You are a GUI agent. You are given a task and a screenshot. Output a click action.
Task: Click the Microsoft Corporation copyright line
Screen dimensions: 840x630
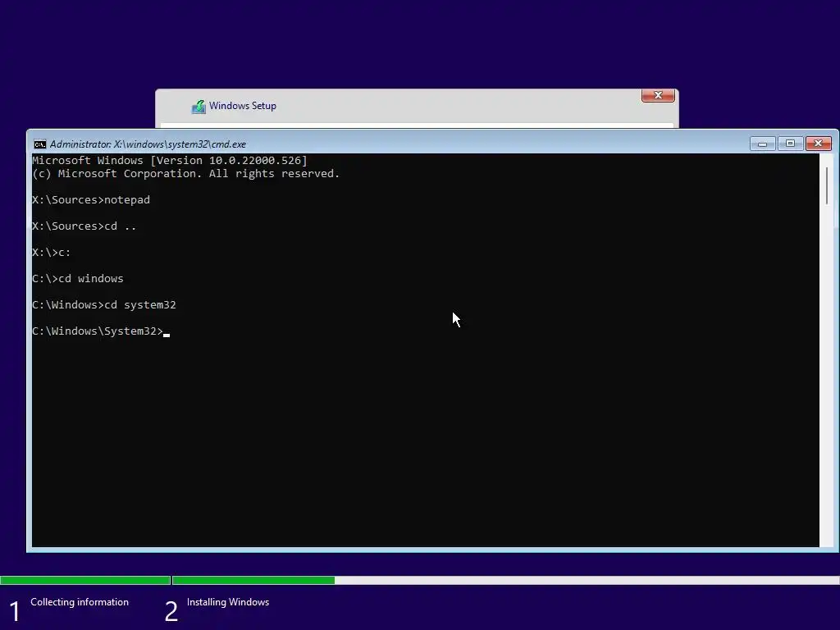pyautogui.click(x=186, y=174)
